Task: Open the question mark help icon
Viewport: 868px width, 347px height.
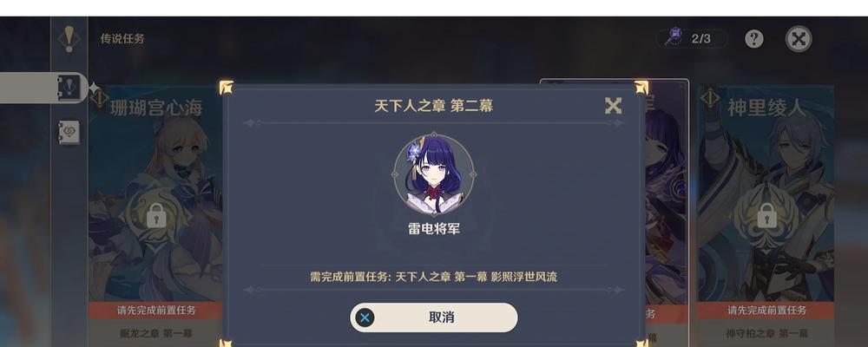Action: click(754, 39)
